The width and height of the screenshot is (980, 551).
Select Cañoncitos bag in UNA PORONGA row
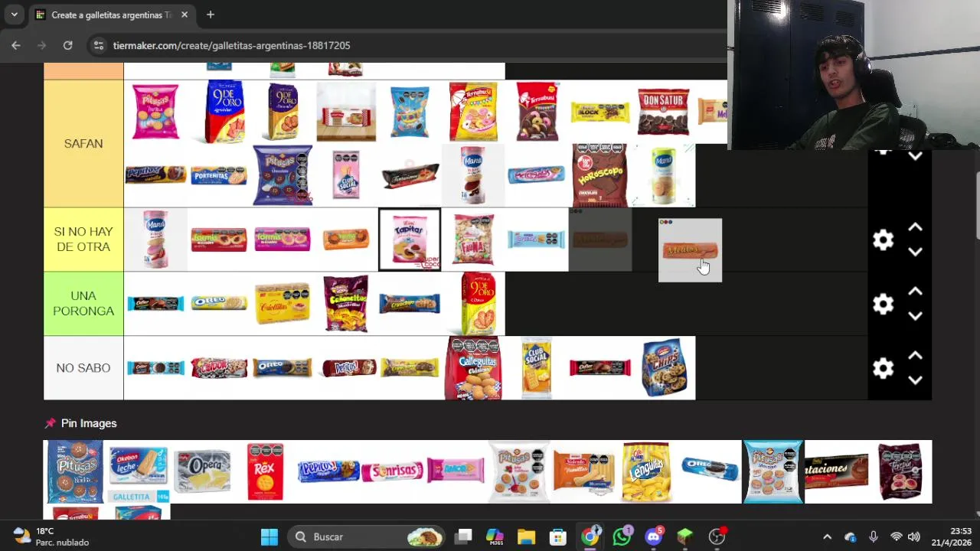(346, 304)
